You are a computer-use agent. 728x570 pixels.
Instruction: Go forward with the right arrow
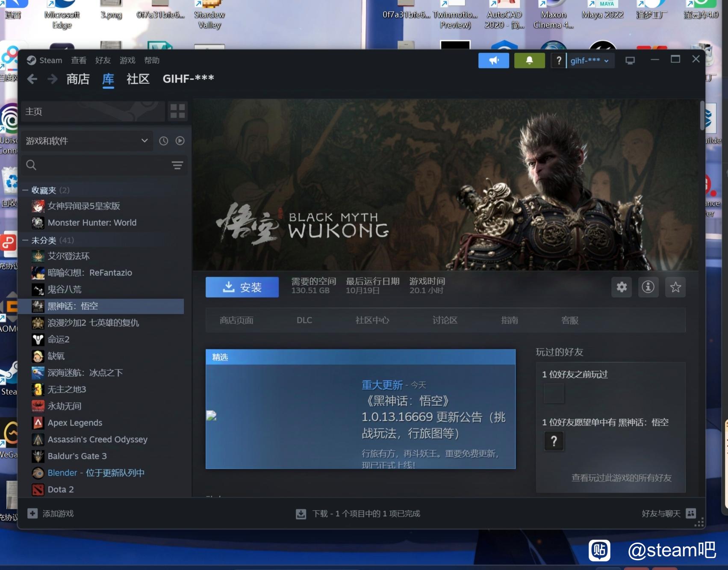52,79
